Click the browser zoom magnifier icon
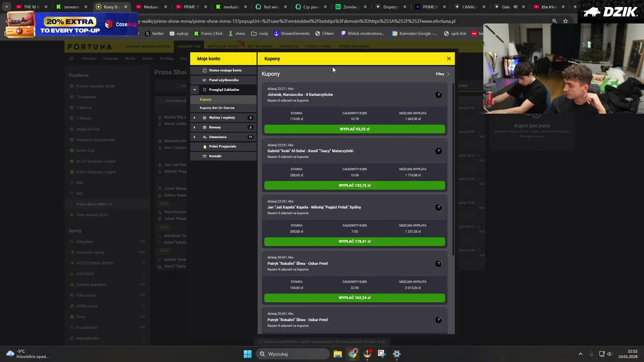Screen dimensions: 644x362 (x=554, y=21)
